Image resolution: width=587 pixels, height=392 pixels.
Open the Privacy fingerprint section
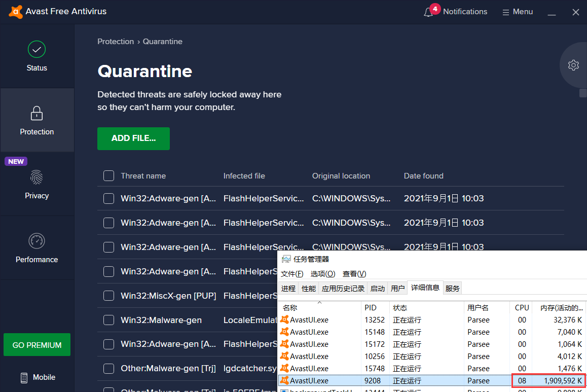point(36,184)
